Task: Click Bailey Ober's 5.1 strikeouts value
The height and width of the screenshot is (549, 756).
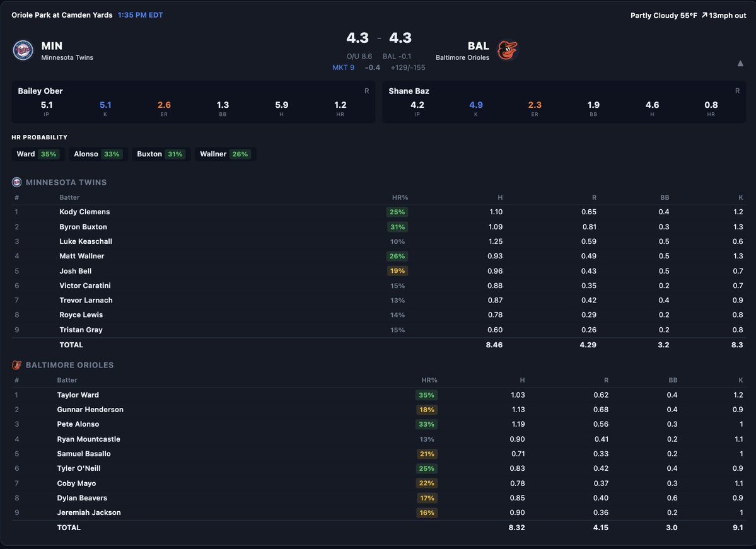Action: tap(105, 105)
